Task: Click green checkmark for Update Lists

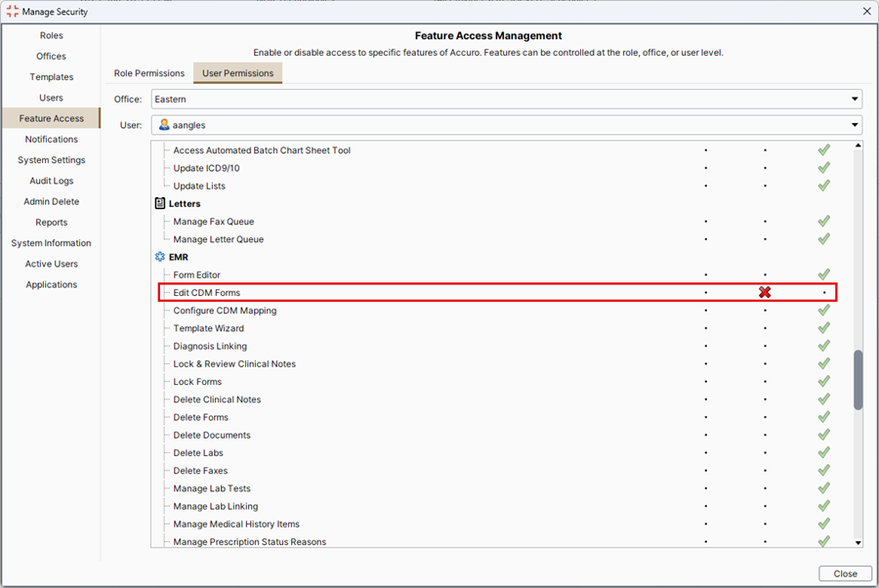Action: pyautogui.click(x=823, y=186)
